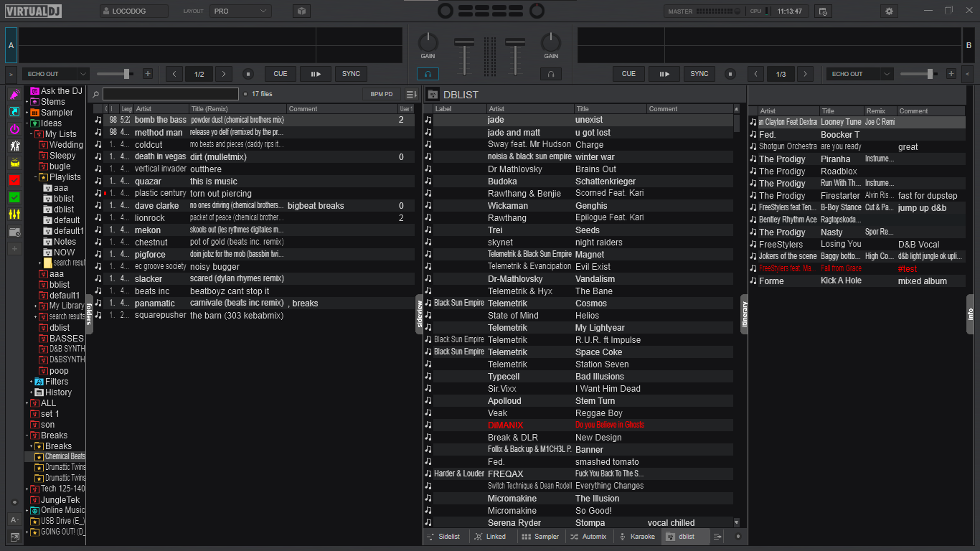This screenshot has width=980, height=551.
Task: Switch to the Sampler tab
Action: point(541,537)
